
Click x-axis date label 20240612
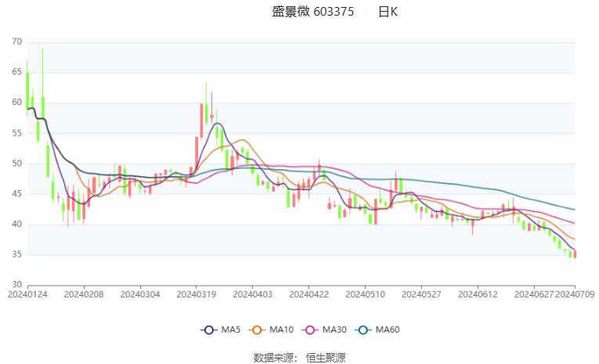(x=478, y=294)
